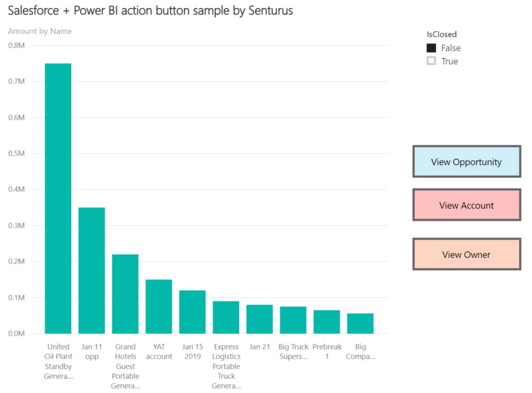Select the last Big Compa bar
The image size is (532, 393).
click(360, 323)
